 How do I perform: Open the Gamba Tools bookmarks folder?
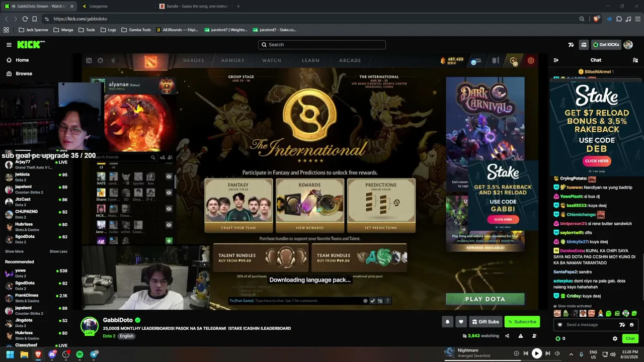pos(136,30)
